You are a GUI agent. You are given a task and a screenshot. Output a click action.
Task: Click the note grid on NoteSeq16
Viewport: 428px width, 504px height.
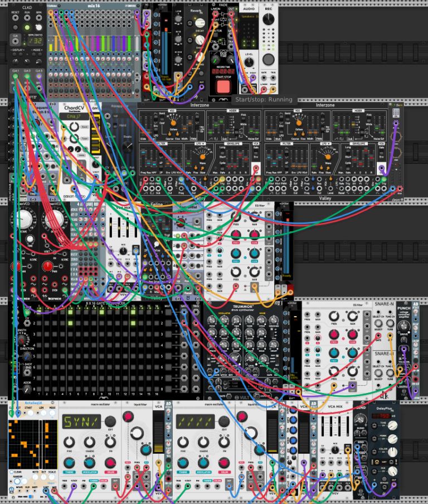click(33, 444)
